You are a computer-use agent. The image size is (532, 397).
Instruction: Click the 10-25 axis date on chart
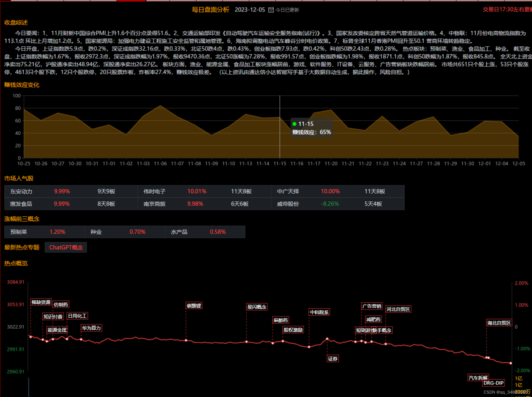(x=24, y=164)
